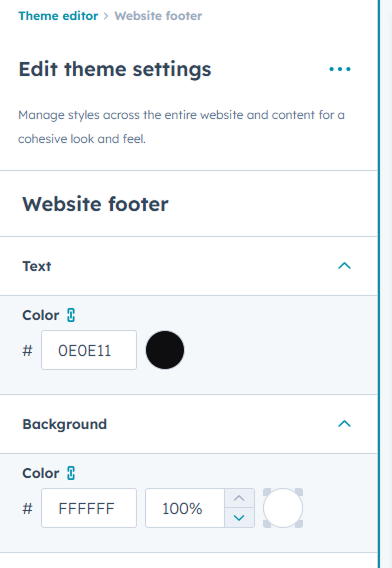Click the Edit theme settings title

pos(115,69)
